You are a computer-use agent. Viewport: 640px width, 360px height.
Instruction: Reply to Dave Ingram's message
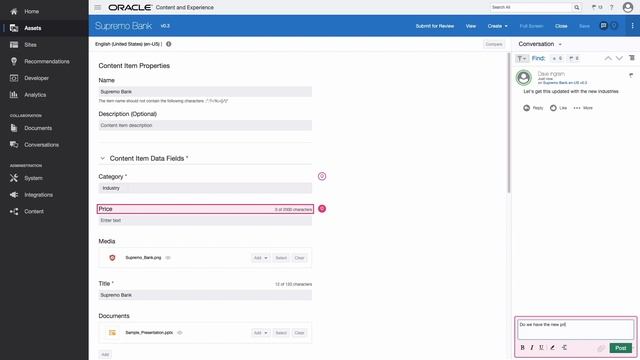click(533, 108)
